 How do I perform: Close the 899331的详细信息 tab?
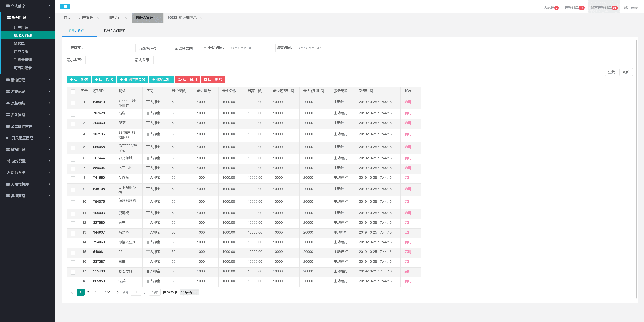[201, 18]
